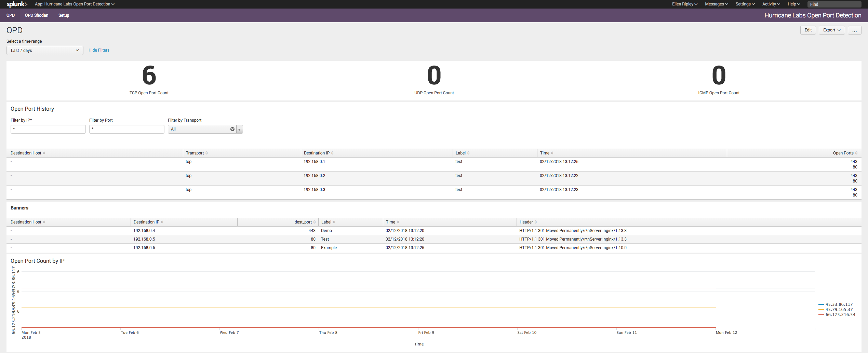Viewport: 868px width, 353px height.
Task: Click the ellipsis icon for more dashboard actions
Action: (855, 30)
